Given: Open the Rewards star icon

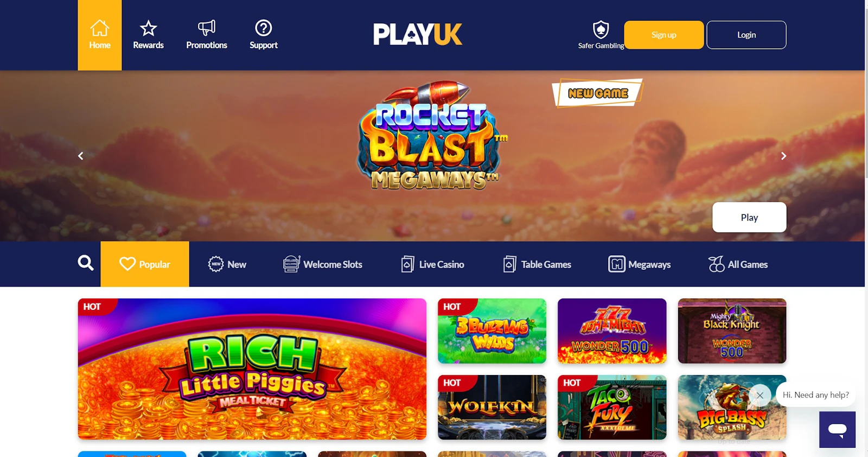Looking at the screenshot, I should click(148, 28).
